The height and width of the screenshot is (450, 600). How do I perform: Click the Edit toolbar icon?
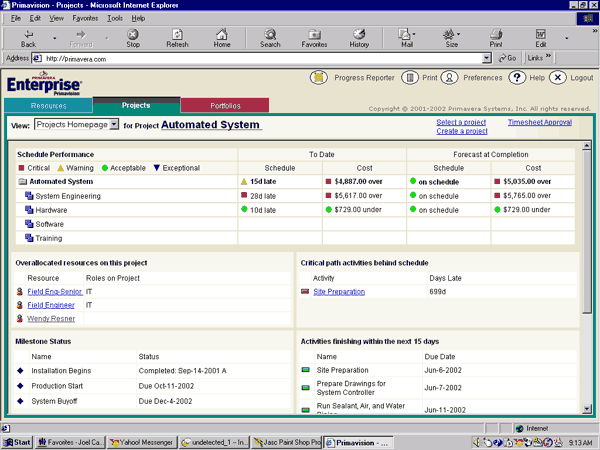pos(541,39)
